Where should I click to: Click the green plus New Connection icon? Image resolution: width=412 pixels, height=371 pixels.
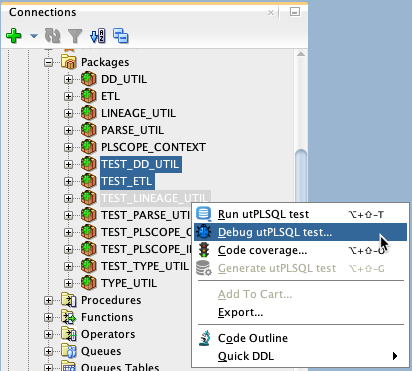coord(14,35)
